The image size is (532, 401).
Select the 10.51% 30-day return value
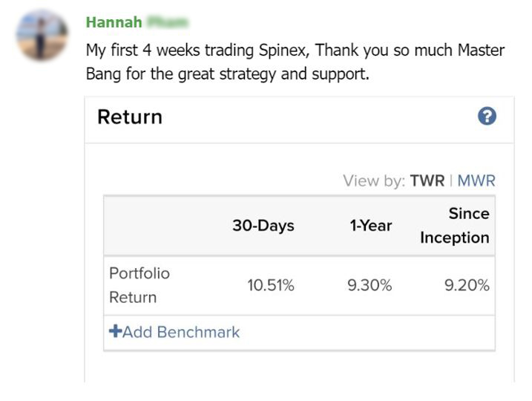click(x=270, y=285)
